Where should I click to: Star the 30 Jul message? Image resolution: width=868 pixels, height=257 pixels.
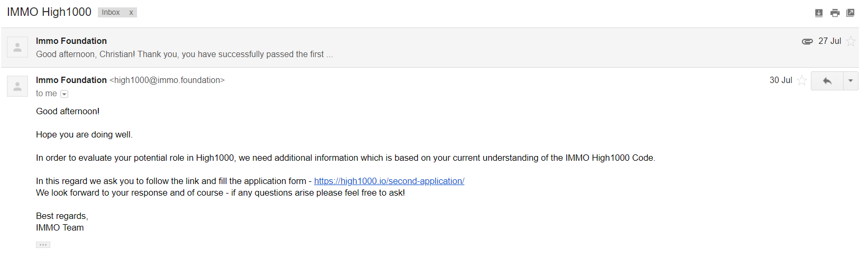[x=802, y=80]
